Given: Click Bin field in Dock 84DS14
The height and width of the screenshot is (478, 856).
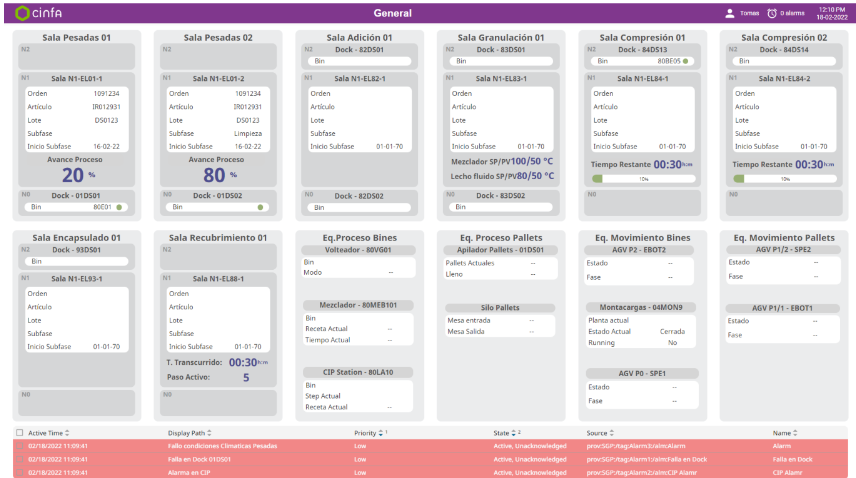Looking at the screenshot, I should [784, 61].
